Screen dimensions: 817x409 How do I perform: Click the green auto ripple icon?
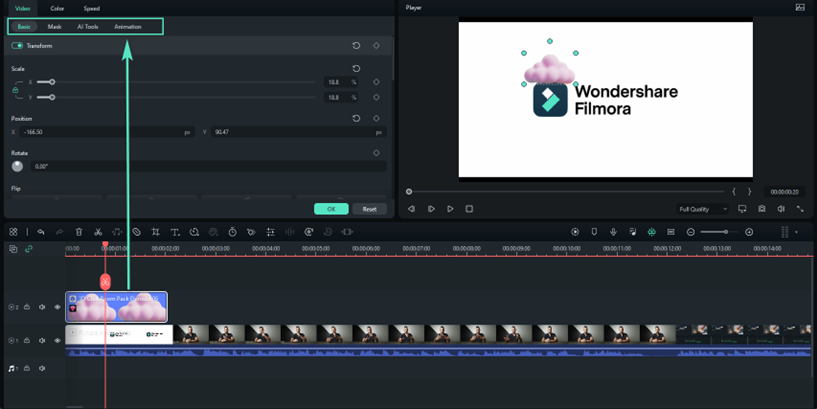pos(651,232)
